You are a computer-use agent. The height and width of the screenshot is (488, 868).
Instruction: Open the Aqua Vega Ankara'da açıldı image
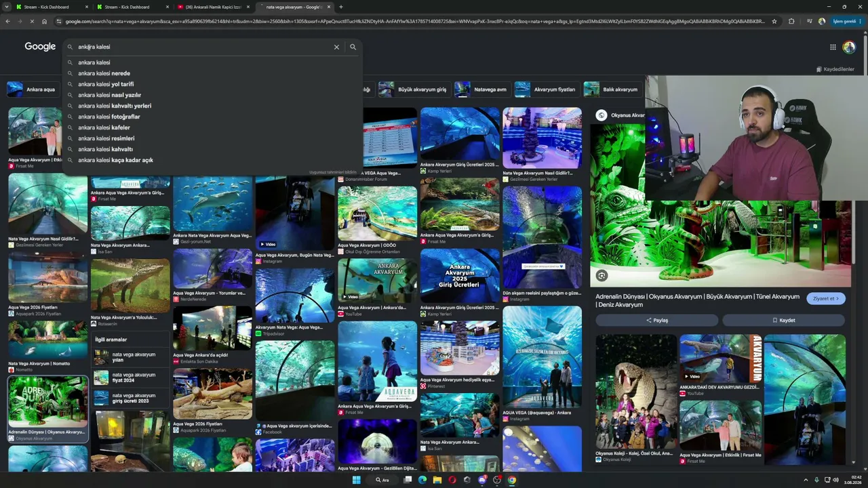212,328
